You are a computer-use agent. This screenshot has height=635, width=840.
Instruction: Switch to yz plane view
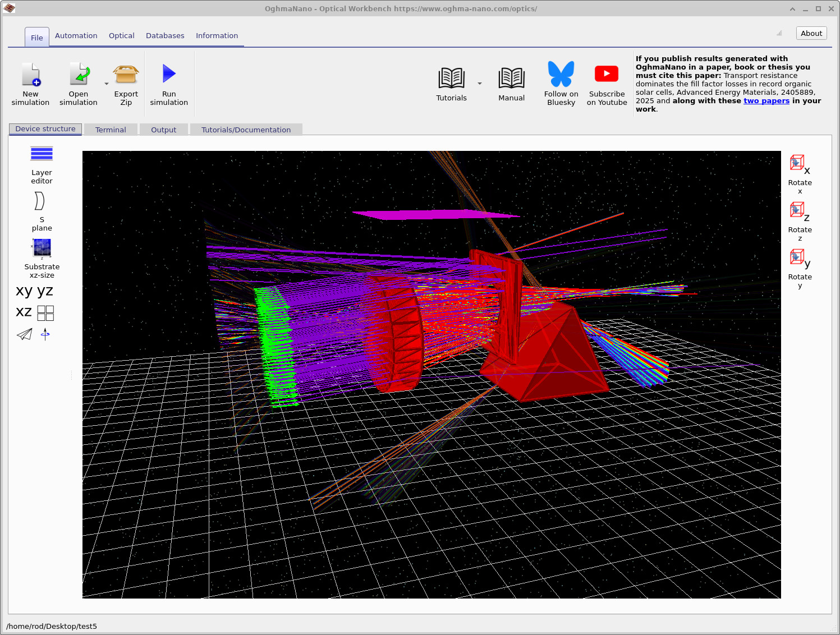(45, 291)
